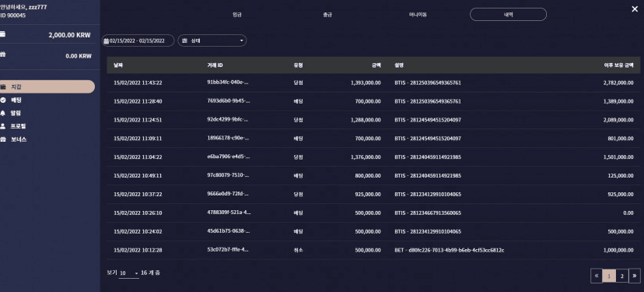Viewport: 644px width, 292px height.
Task: Click the amount 1,376,000.00
Action: pos(366,157)
